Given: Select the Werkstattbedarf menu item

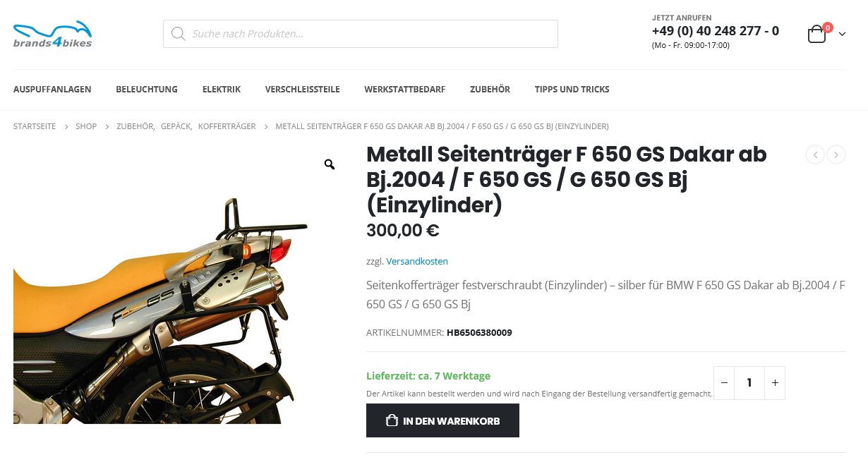Looking at the screenshot, I should 404,90.
